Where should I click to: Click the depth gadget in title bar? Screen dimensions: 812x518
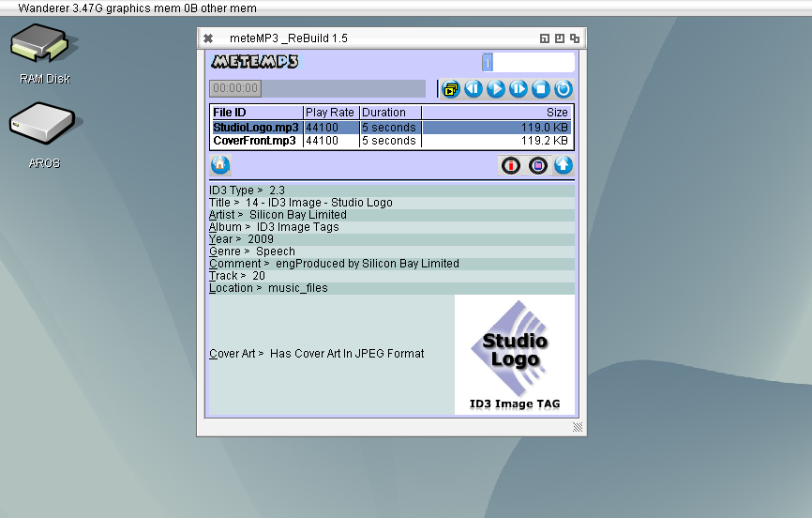click(x=575, y=38)
